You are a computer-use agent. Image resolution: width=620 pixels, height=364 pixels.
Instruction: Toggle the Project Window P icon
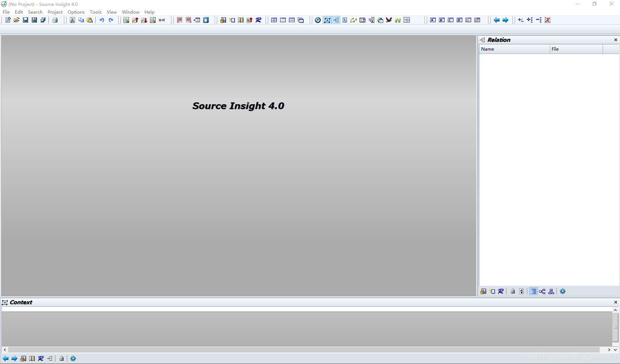(318, 20)
